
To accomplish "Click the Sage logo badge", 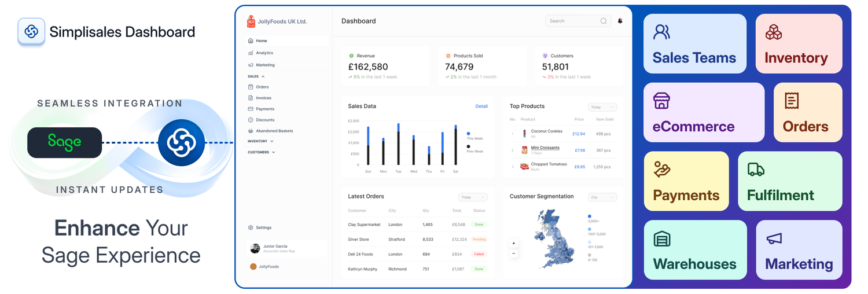I will [64, 142].
